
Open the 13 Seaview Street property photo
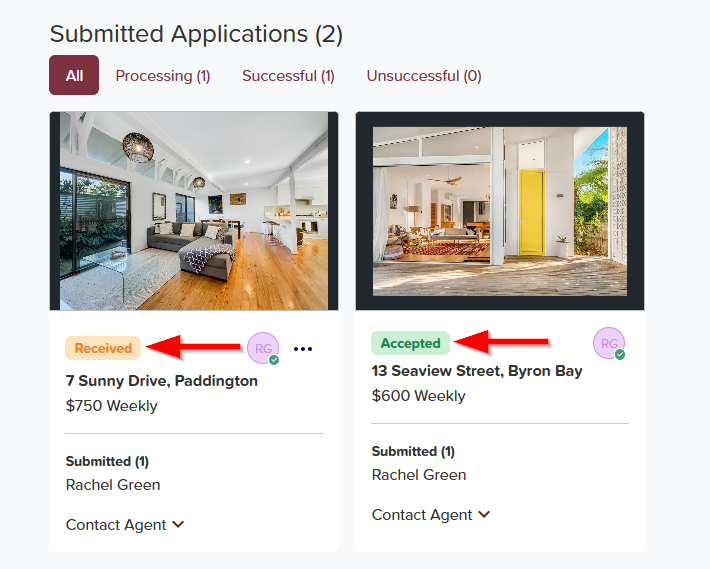pyautogui.click(x=500, y=210)
